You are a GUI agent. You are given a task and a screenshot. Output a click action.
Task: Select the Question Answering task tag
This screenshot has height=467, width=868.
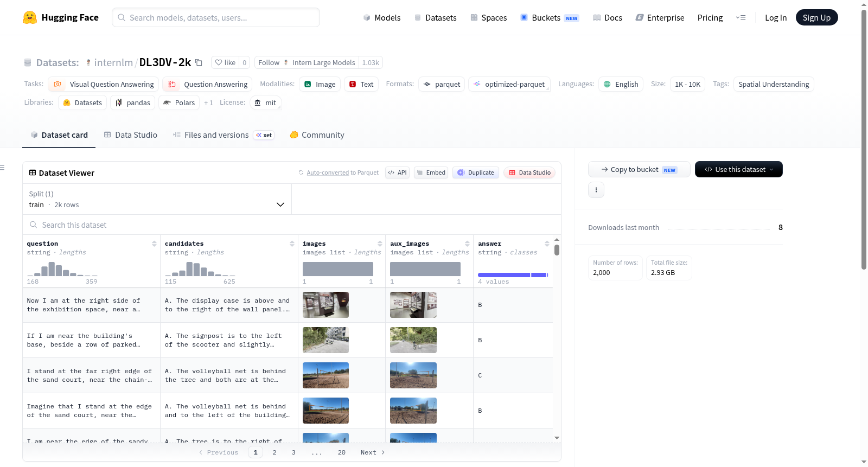[x=207, y=84]
